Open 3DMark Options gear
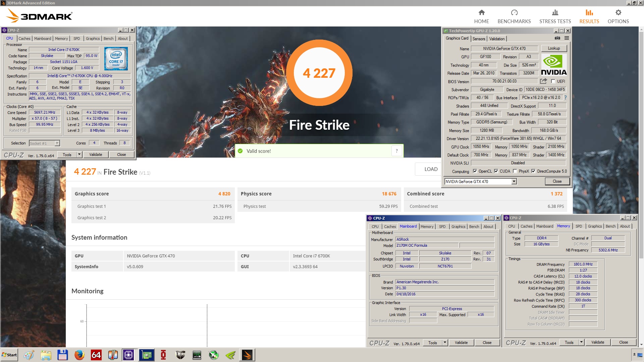 point(618,16)
